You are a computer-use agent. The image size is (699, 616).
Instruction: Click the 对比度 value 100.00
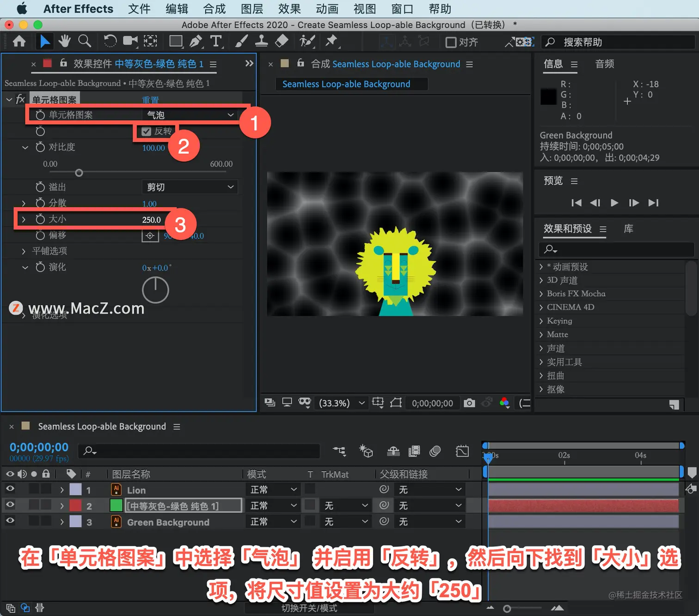(x=153, y=148)
